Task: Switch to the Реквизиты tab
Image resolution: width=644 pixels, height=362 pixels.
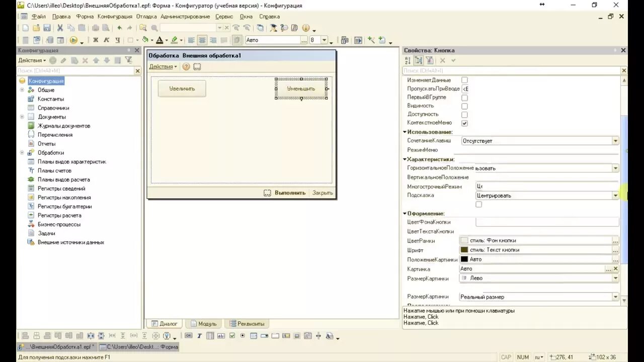Action: [x=247, y=324]
